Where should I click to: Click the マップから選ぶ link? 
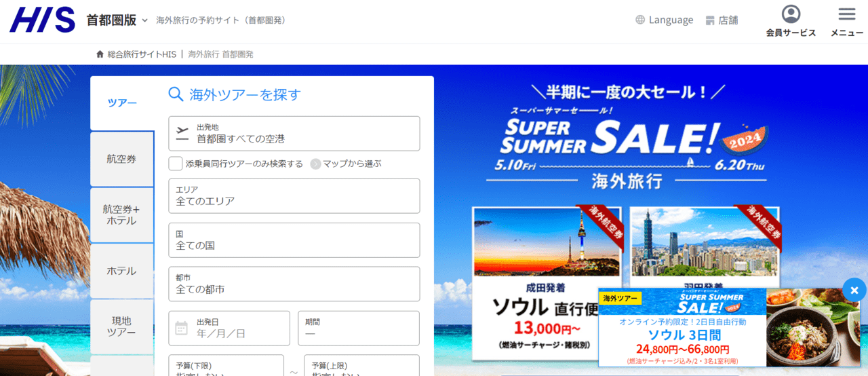pos(352,164)
